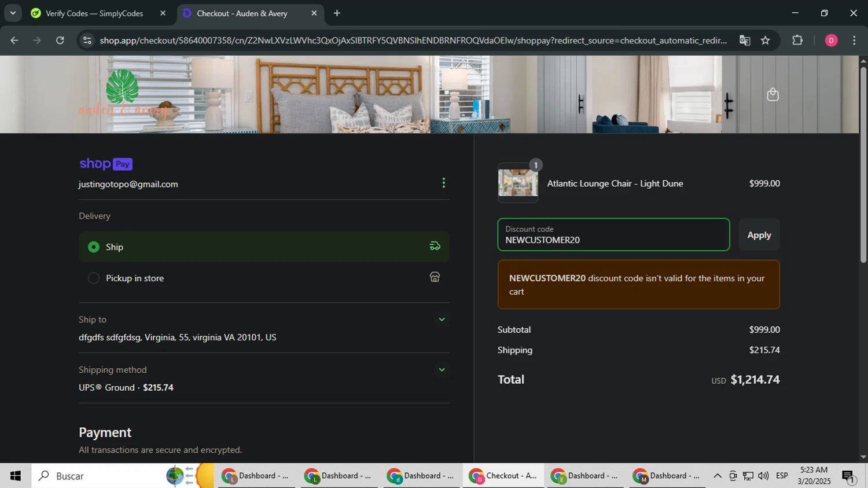Open the notification center icon

pyautogui.click(x=849, y=476)
